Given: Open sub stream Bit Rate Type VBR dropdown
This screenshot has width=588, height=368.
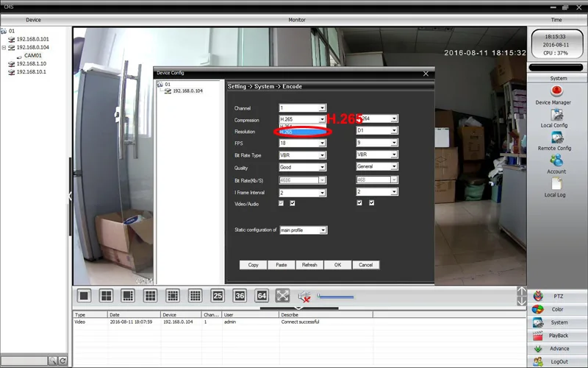Looking at the screenshot, I should (x=377, y=155).
